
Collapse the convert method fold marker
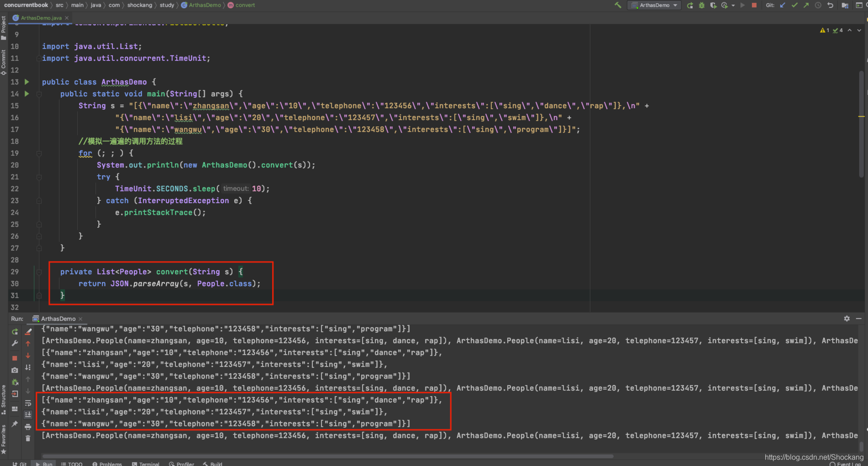coord(39,272)
